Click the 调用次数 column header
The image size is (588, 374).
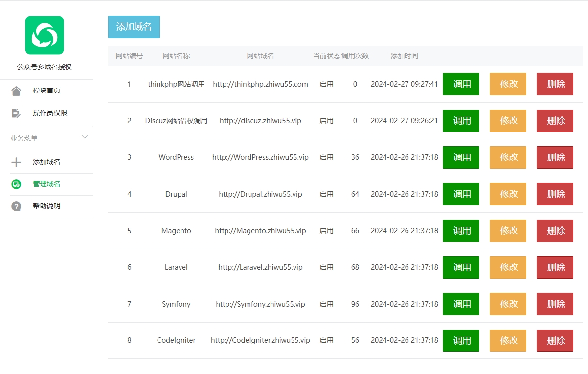pos(355,56)
